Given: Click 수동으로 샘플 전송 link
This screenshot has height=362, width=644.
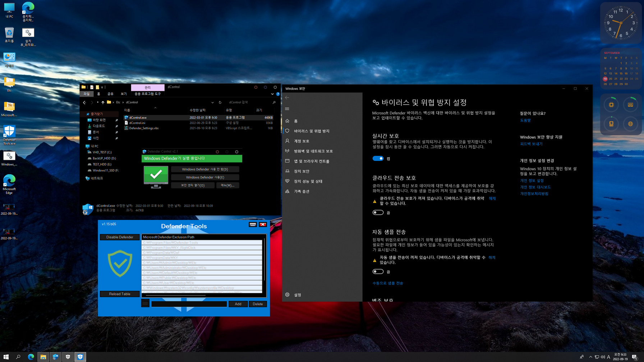Looking at the screenshot, I should click(388, 283).
